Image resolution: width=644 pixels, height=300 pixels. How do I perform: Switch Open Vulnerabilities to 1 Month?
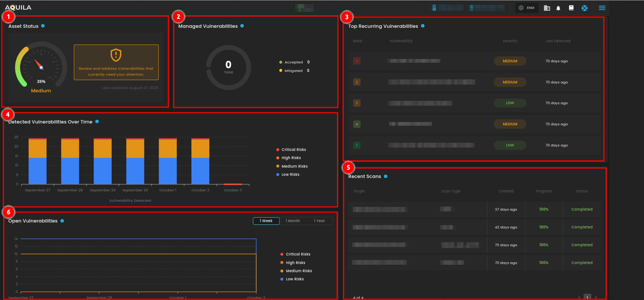click(x=293, y=221)
